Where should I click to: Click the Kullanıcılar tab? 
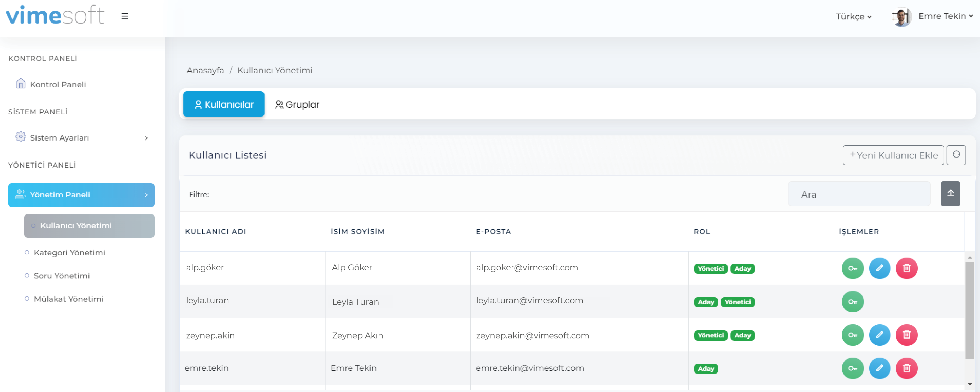pos(223,104)
